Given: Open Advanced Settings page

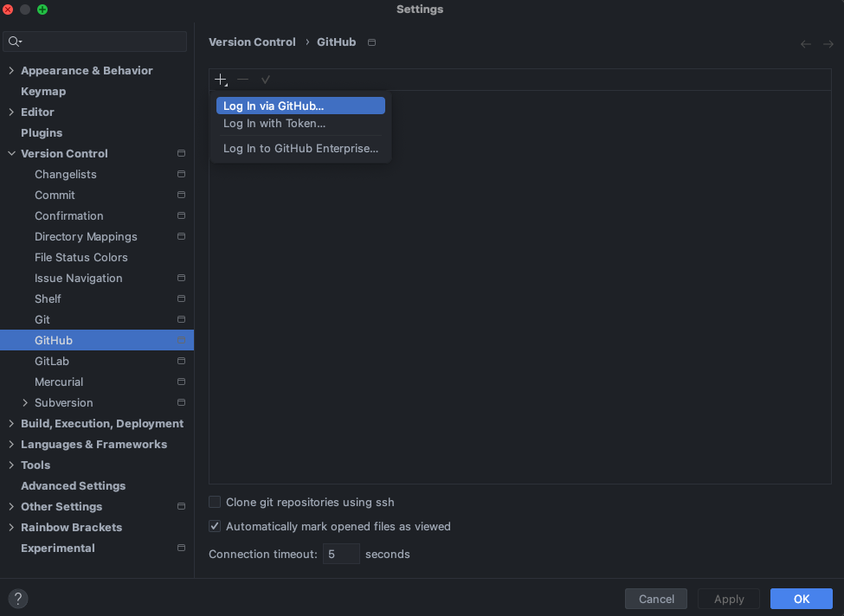Looking at the screenshot, I should tap(74, 486).
